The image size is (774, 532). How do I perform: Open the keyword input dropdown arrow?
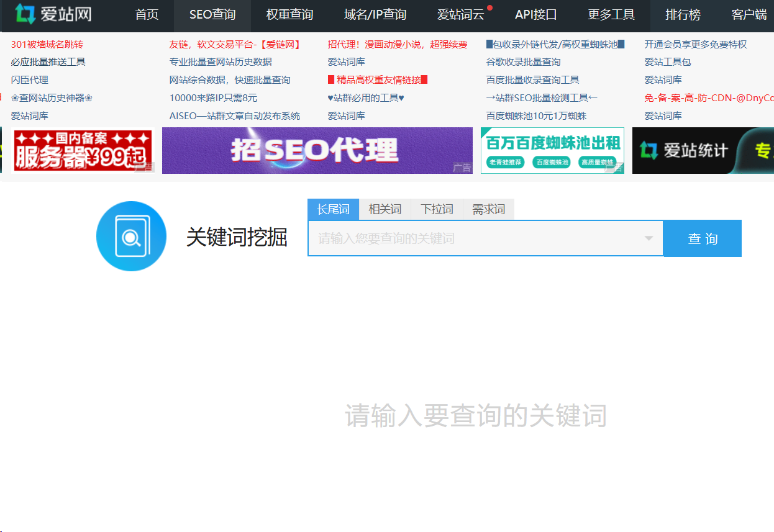pos(649,238)
